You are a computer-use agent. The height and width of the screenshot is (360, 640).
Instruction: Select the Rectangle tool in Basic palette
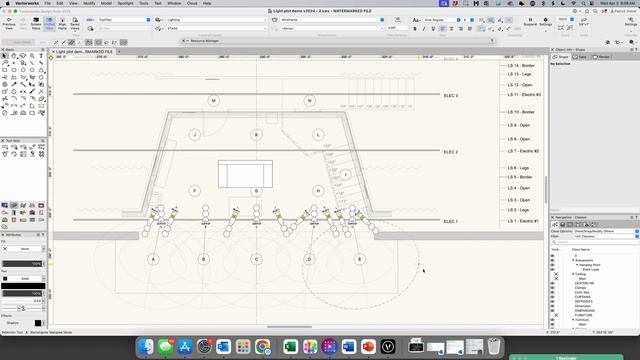pos(4,70)
